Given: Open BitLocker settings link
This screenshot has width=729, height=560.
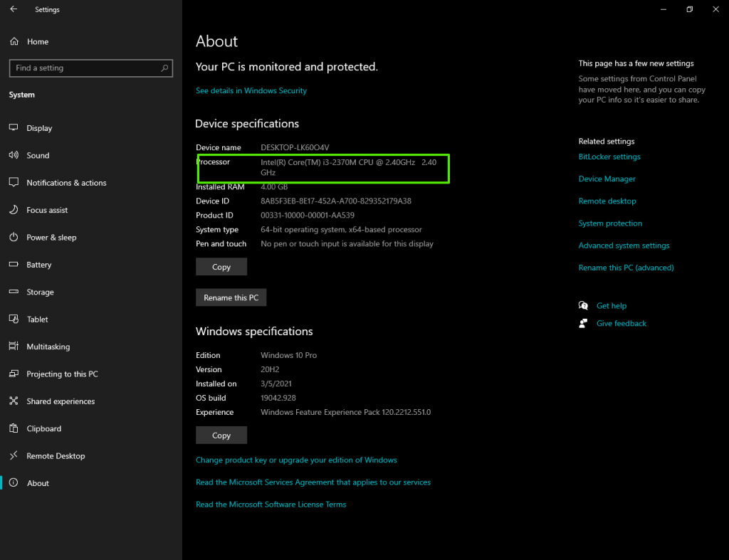Looking at the screenshot, I should pos(609,157).
